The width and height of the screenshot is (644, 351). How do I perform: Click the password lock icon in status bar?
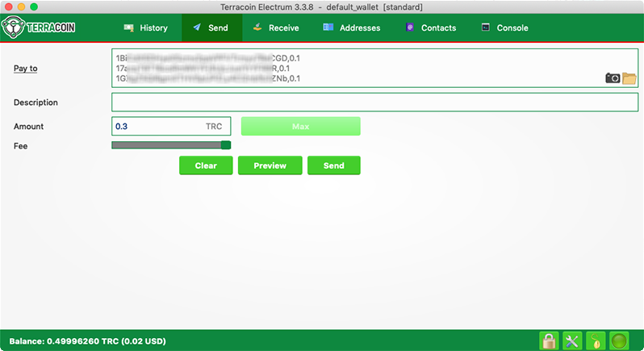[x=549, y=341]
